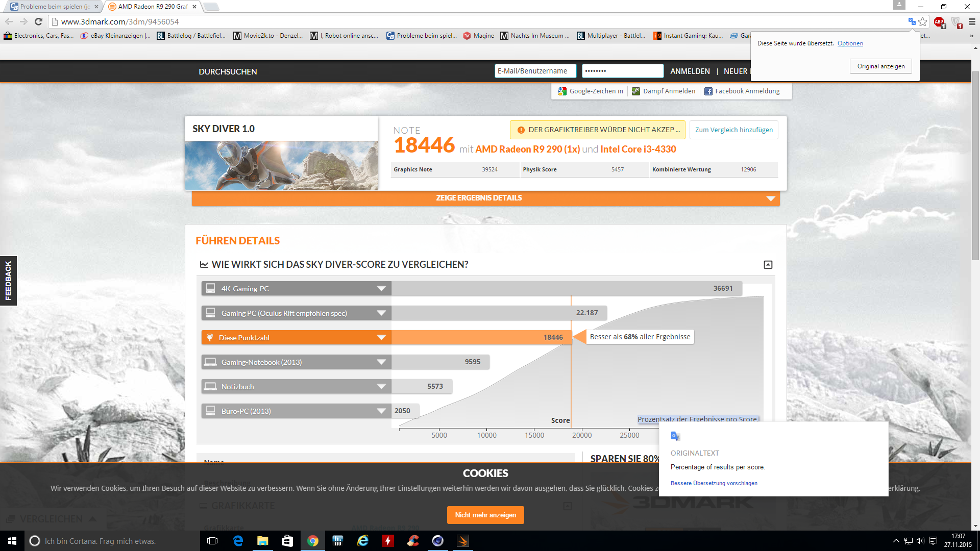The height and width of the screenshot is (551, 980).
Task: Collapse the Sky Diver score comparison section
Action: (768, 264)
